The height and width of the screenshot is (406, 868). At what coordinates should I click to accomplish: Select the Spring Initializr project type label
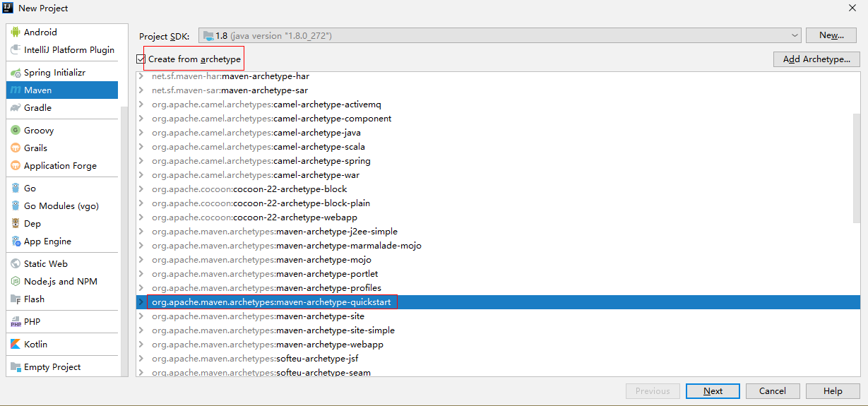54,73
